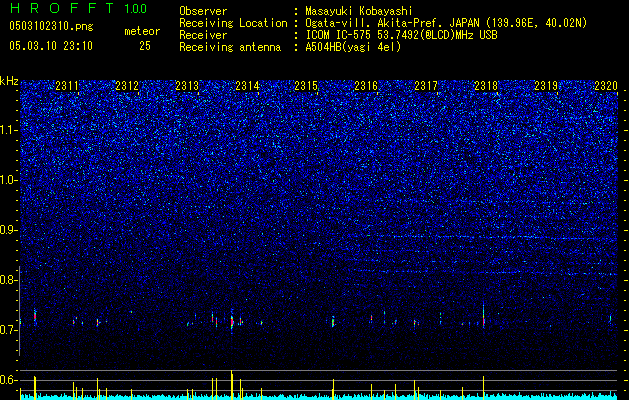This screenshot has width=629, height=400.
Task: Click the 2315 time marker
Action: 306,86
